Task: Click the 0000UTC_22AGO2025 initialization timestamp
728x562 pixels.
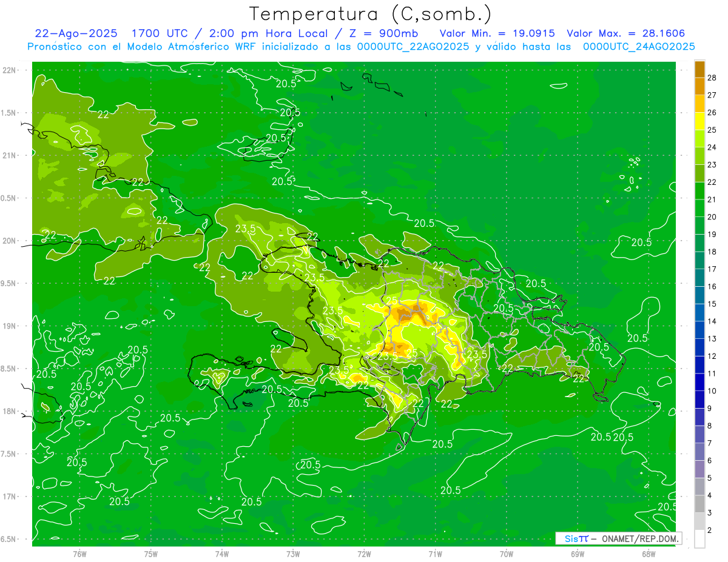Action: coord(414,47)
